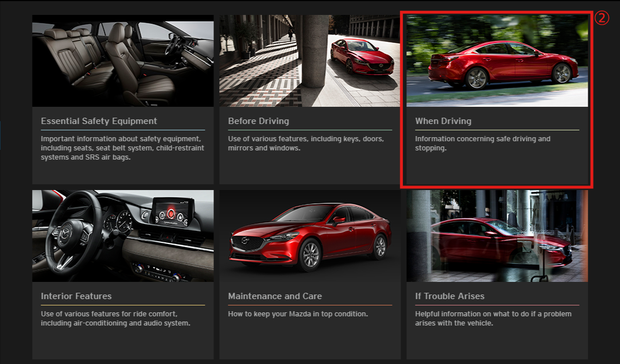
Task: Click the 'keep your Mazda in top condition' text
Action: pos(298,314)
